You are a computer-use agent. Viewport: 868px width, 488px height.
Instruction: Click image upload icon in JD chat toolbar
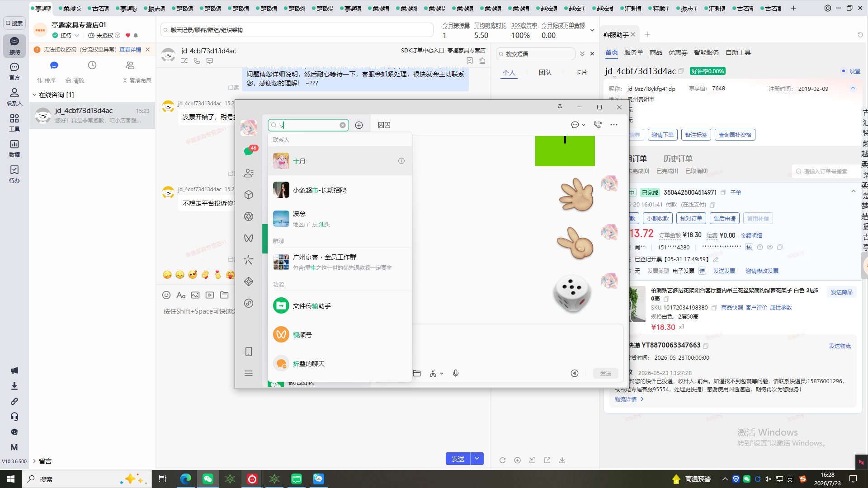coord(195,295)
